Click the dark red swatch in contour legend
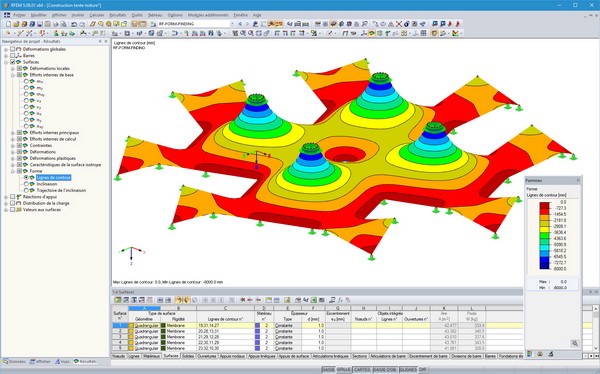The height and width of the screenshot is (374, 600). [x=545, y=205]
